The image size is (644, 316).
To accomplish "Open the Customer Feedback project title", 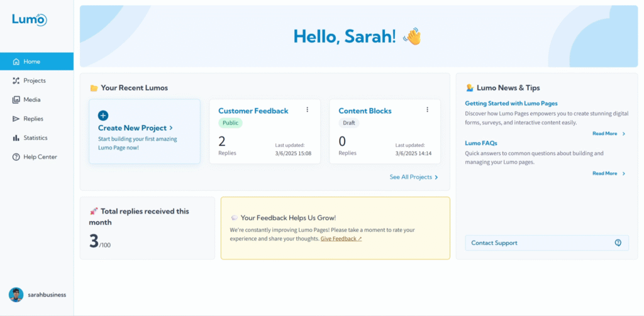I will [x=253, y=111].
